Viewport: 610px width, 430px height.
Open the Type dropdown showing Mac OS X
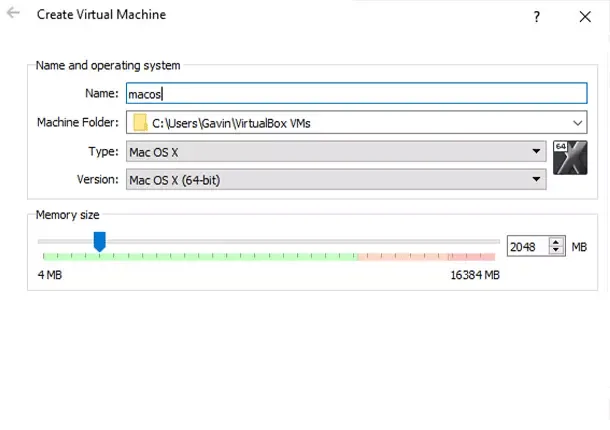(x=336, y=152)
